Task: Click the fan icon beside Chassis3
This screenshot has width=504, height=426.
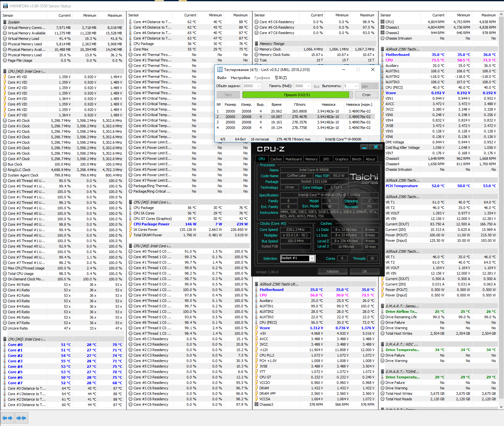Action: (x=256, y=404)
